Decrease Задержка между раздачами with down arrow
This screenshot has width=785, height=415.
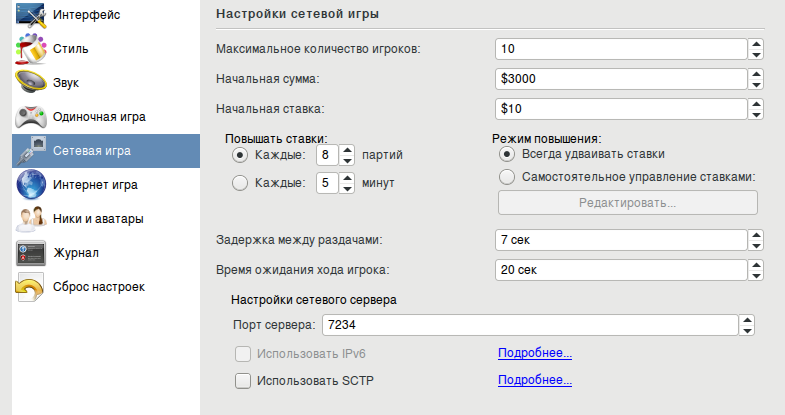(x=756, y=246)
